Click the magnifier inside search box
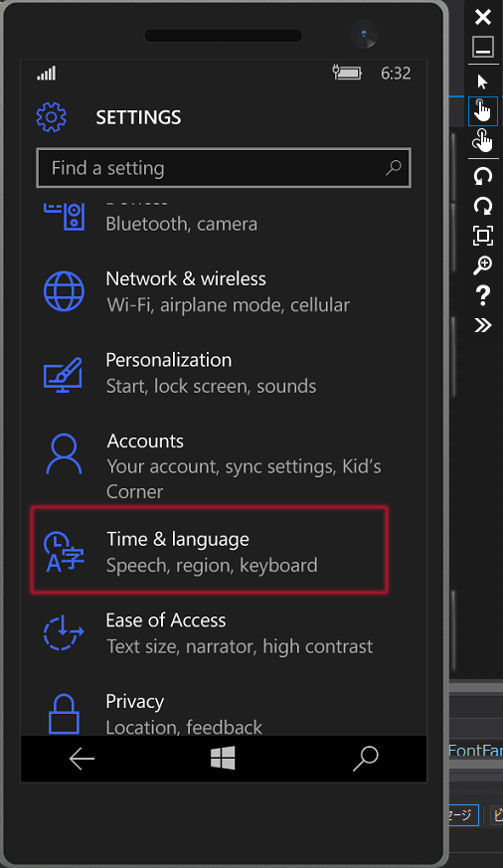 [x=393, y=167]
